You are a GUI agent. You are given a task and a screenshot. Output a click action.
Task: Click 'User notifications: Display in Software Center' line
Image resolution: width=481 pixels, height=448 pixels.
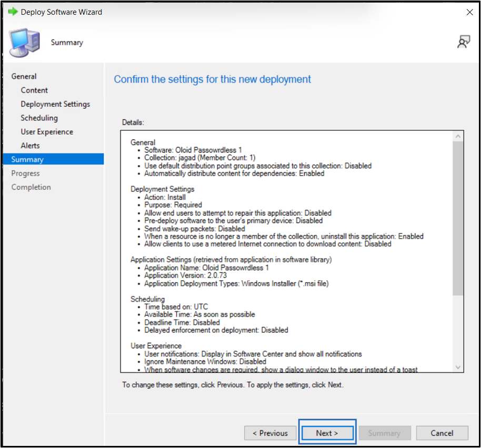click(253, 354)
